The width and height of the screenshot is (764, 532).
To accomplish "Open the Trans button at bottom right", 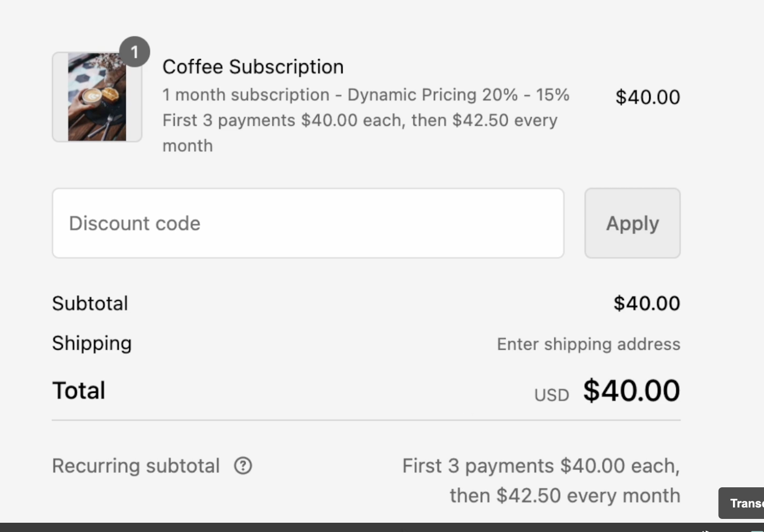I will tap(747, 503).
